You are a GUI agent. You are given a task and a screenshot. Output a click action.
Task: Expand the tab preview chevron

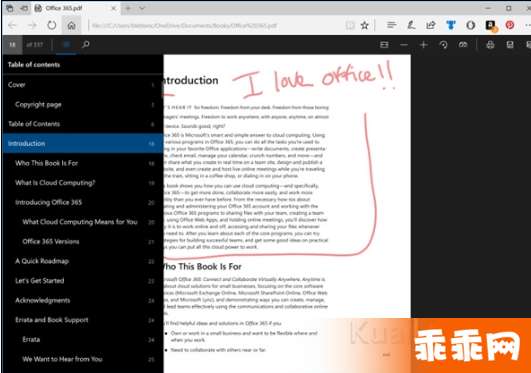(142, 8)
